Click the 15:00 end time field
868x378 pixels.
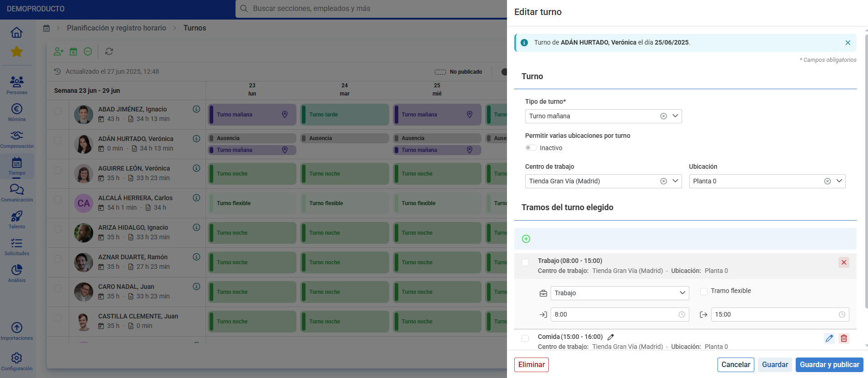coord(780,315)
